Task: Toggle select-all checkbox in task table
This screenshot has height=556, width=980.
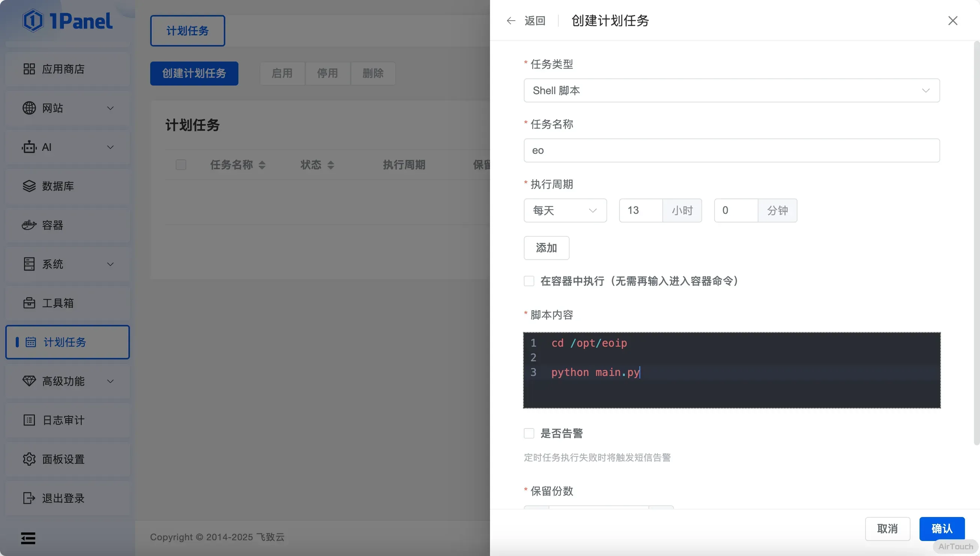Action: (x=181, y=165)
